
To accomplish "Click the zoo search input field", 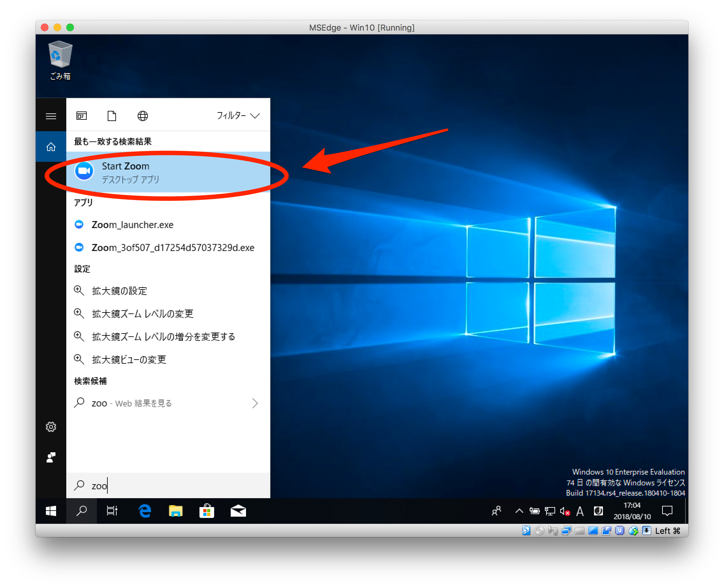I will tap(99, 486).
